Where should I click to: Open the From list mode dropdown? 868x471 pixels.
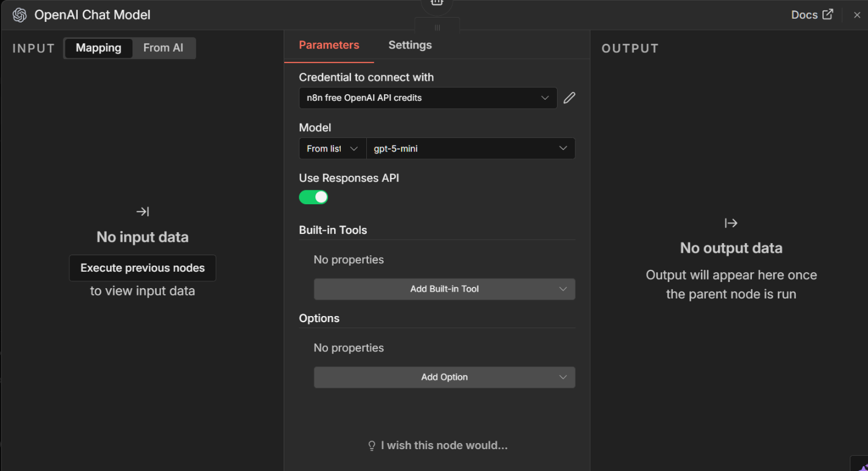[x=332, y=148]
